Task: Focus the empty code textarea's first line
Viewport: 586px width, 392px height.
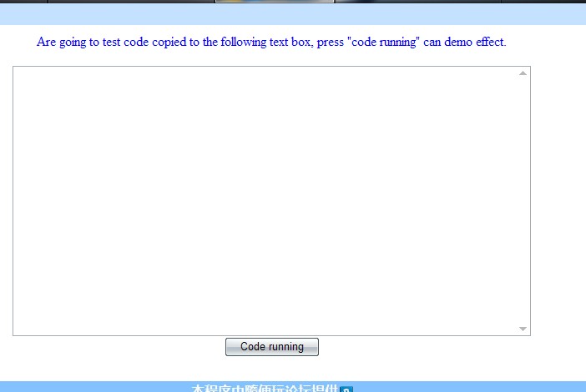Action: point(167,75)
